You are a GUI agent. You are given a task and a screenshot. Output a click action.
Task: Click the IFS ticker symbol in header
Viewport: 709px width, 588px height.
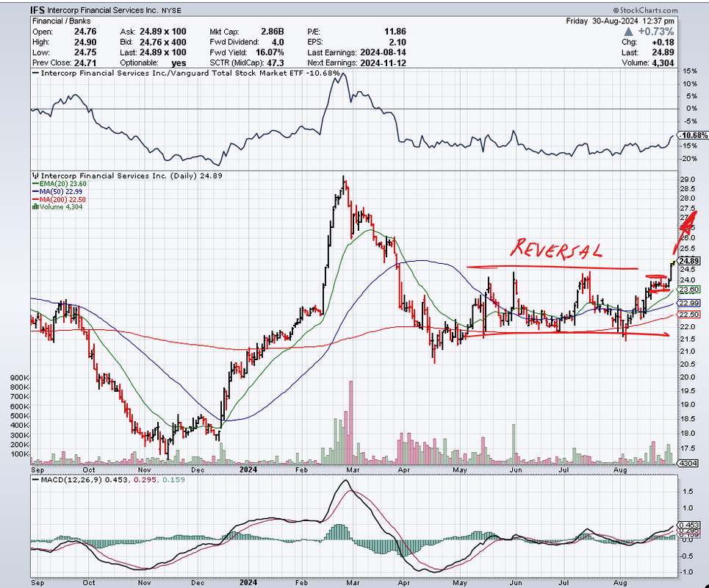37,10
